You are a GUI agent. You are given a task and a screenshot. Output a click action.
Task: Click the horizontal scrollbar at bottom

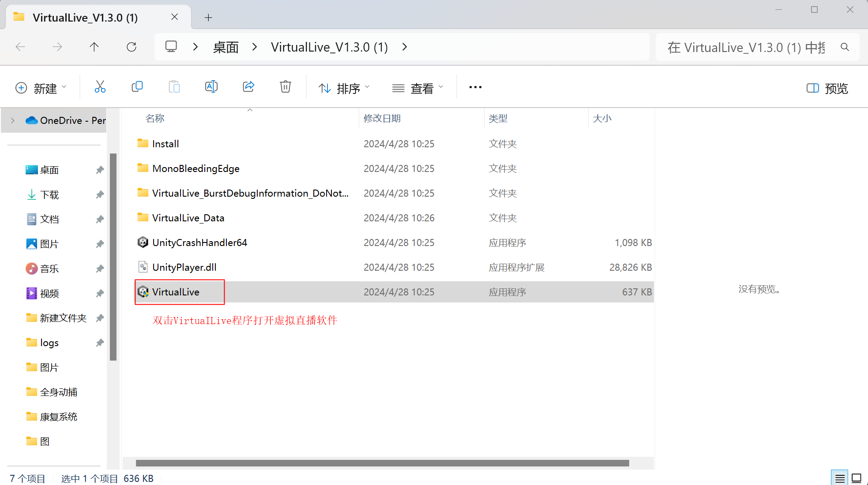[382, 463]
